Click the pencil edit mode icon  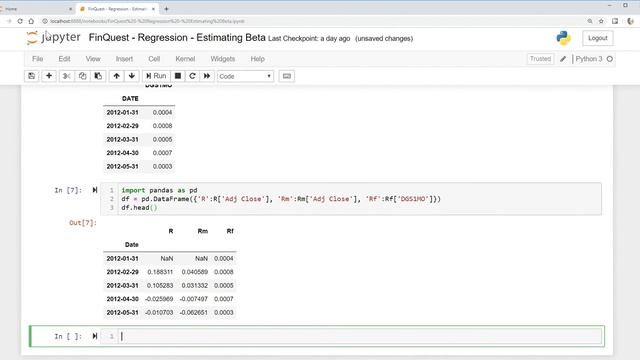563,59
